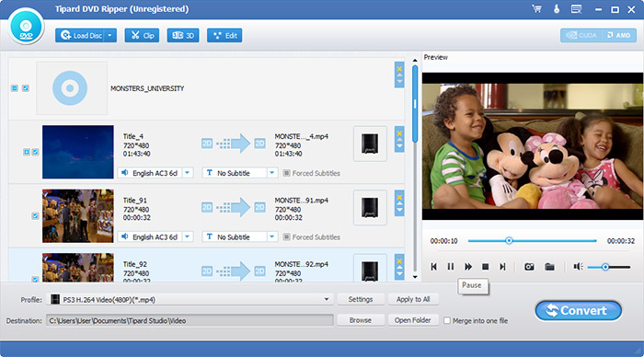Stop the preview playback
The width and height of the screenshot is (644, 357).
tap(485, 267)
